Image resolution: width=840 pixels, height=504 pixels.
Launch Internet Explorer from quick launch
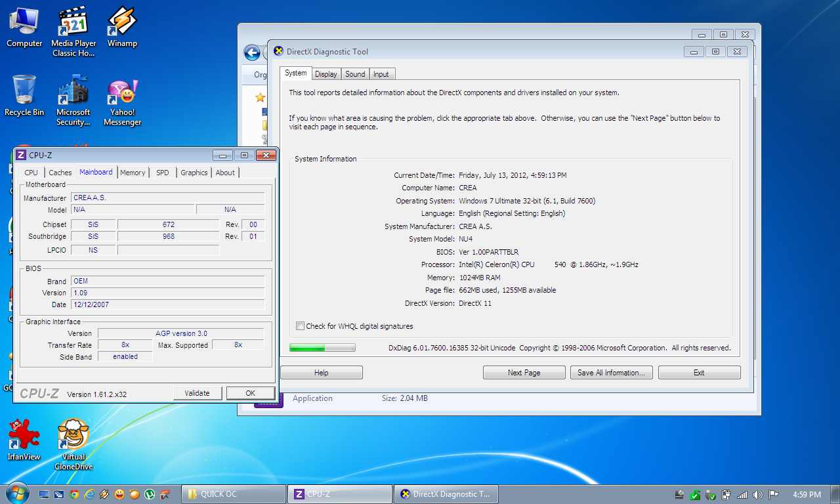pos(89,494)
